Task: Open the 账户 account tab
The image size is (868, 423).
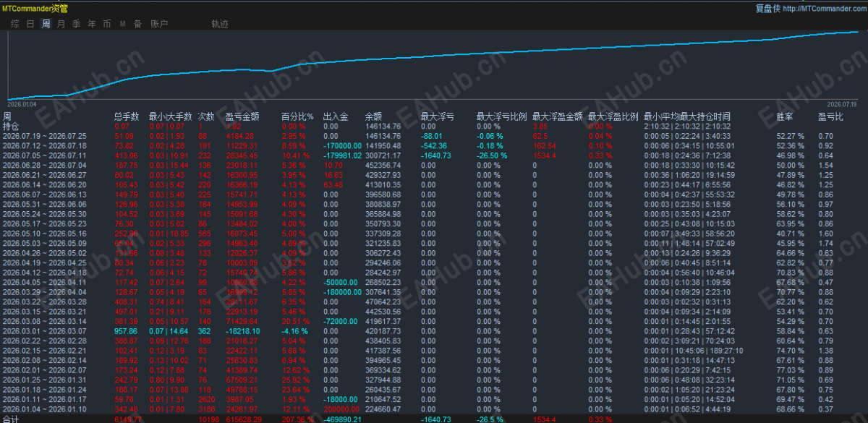Action: [159, 24]
